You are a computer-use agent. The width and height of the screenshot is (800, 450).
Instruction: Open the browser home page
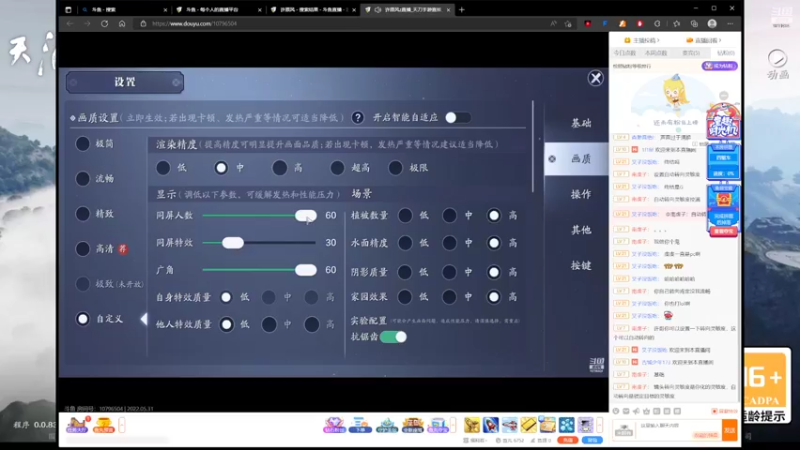tap(122, 23)
